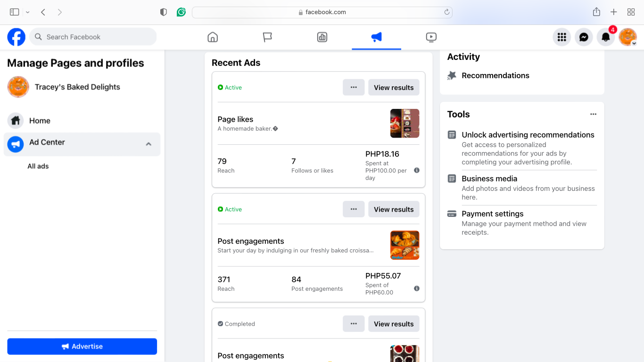Click the Grammarly extension icon

(x=181, y=12)
